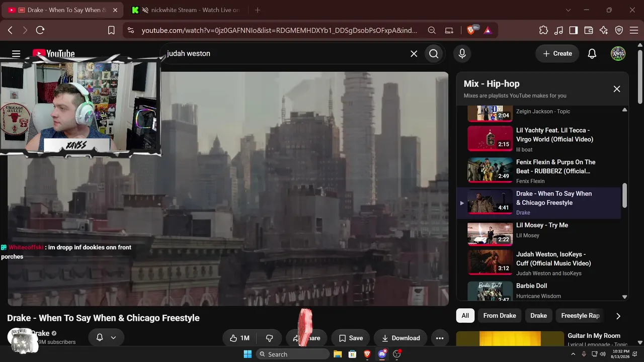Image resolution: width=644 pixels, height=362 pixels.
Task: Dislike the Drake video
Action: coord(269,338)
